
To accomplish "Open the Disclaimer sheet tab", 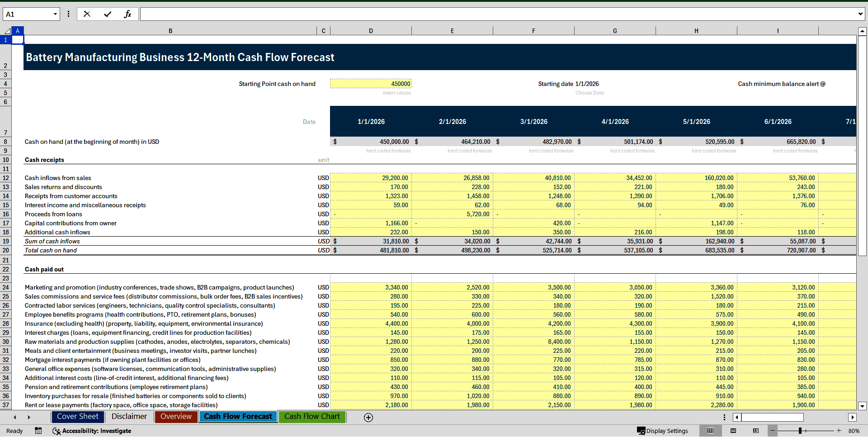I will (129, 416).
